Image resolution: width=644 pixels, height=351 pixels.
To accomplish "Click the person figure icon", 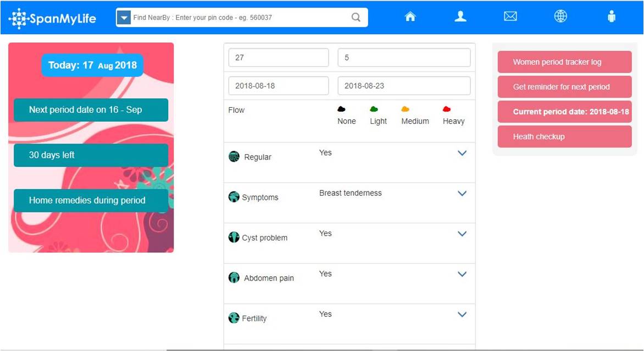I will pyautogui.click(x=612, y=17).
